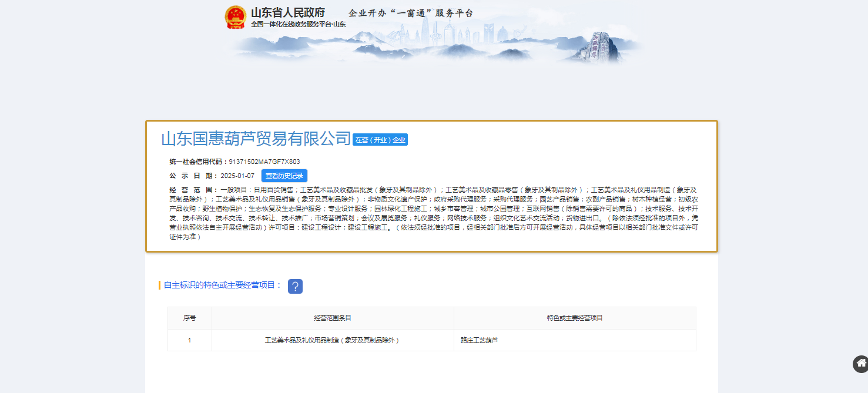Click the 全国一体化在线政务服务平台·山东 subtitle
The height and width of the screenshot is (393, 868).
point(299,25)
